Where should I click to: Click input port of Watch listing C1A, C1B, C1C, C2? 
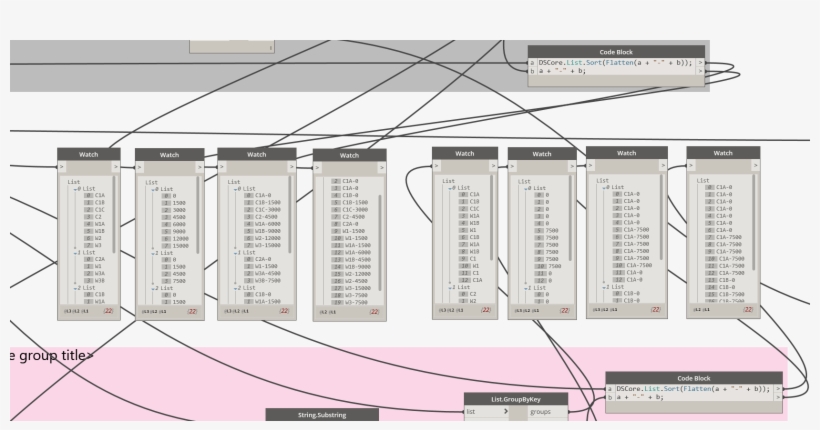click(x=62, y=167)
